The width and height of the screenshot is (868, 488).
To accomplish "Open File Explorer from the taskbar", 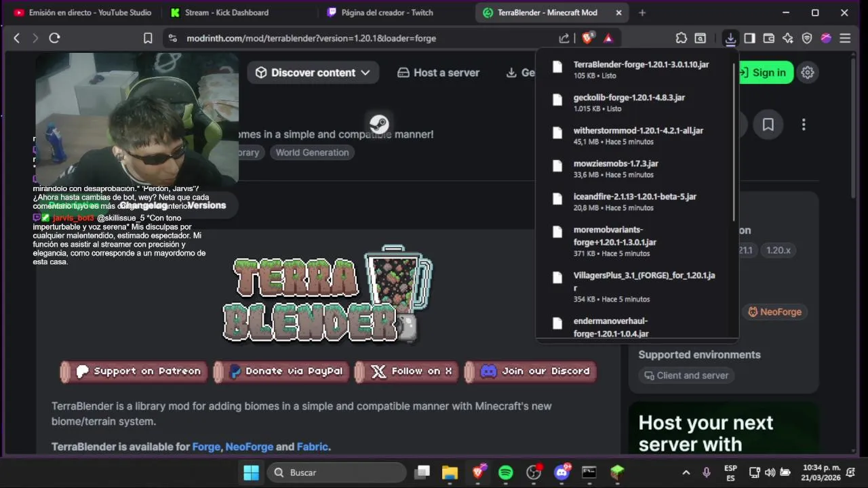I will pos(450,472).
